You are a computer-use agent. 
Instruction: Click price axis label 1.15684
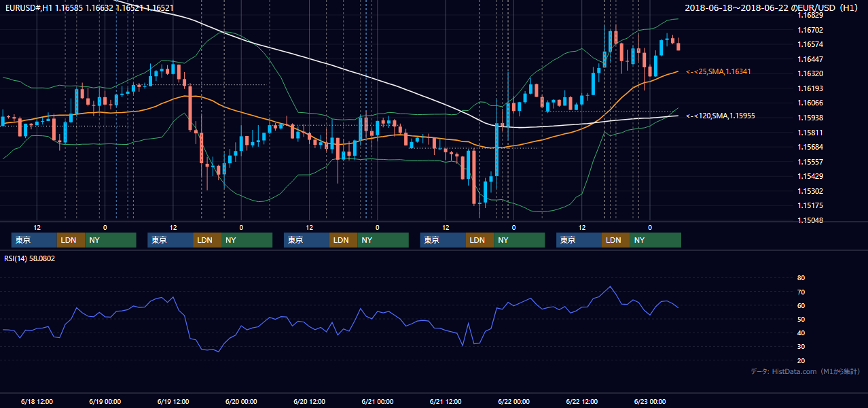point(810,147)
